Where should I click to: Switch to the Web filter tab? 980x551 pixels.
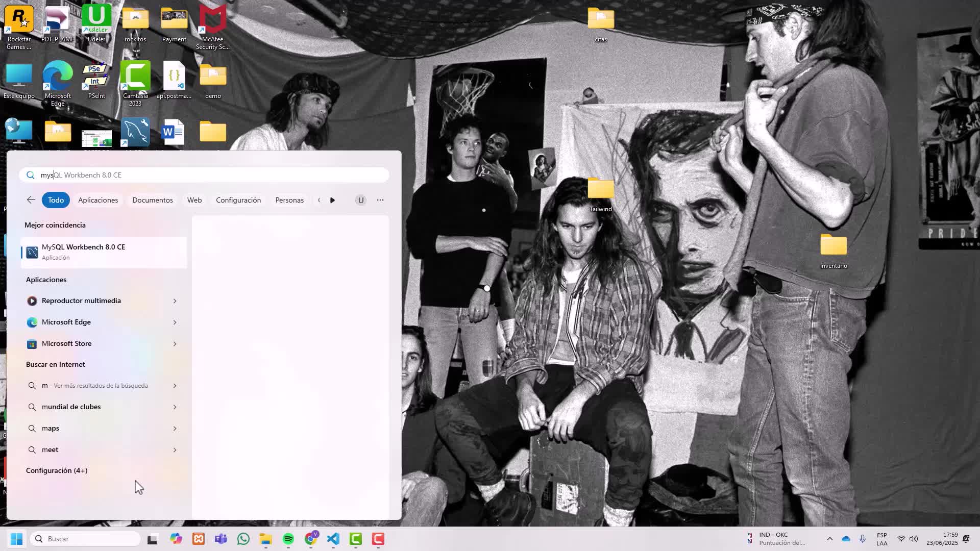pos(194,200)
